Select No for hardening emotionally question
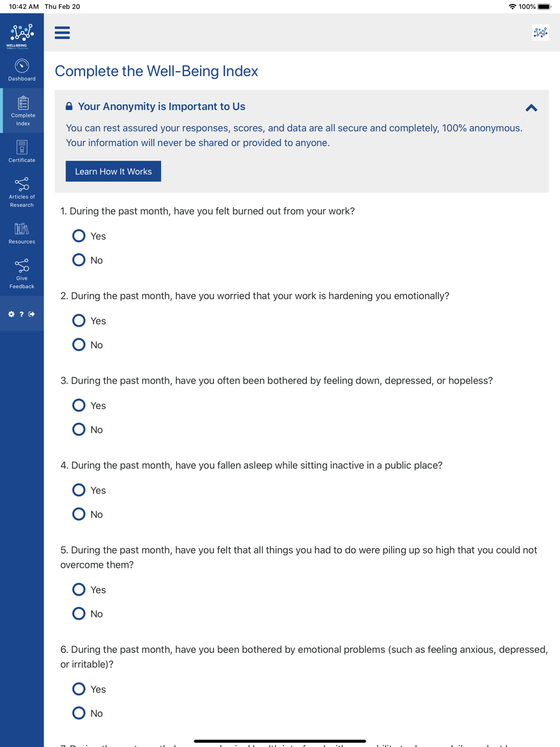Image resolution: width=560 pixels, height=747 pixels. point(79,344)
